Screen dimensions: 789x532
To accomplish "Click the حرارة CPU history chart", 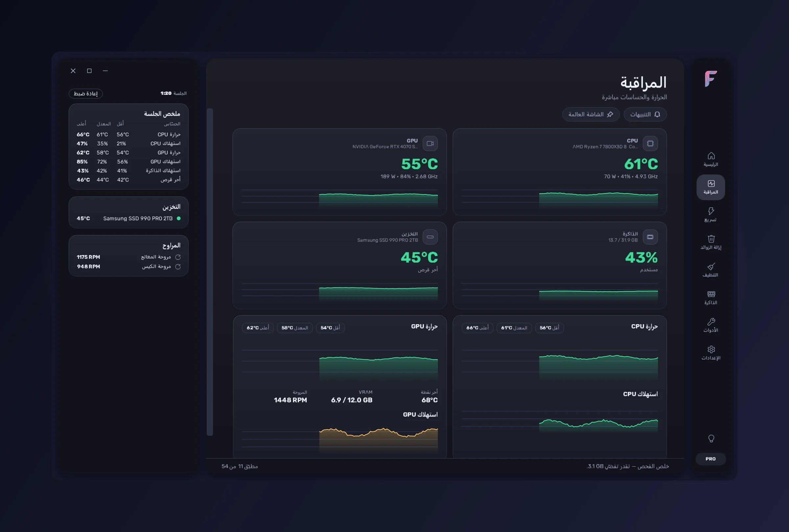I will pyautogui.click(x=560, y=366).
